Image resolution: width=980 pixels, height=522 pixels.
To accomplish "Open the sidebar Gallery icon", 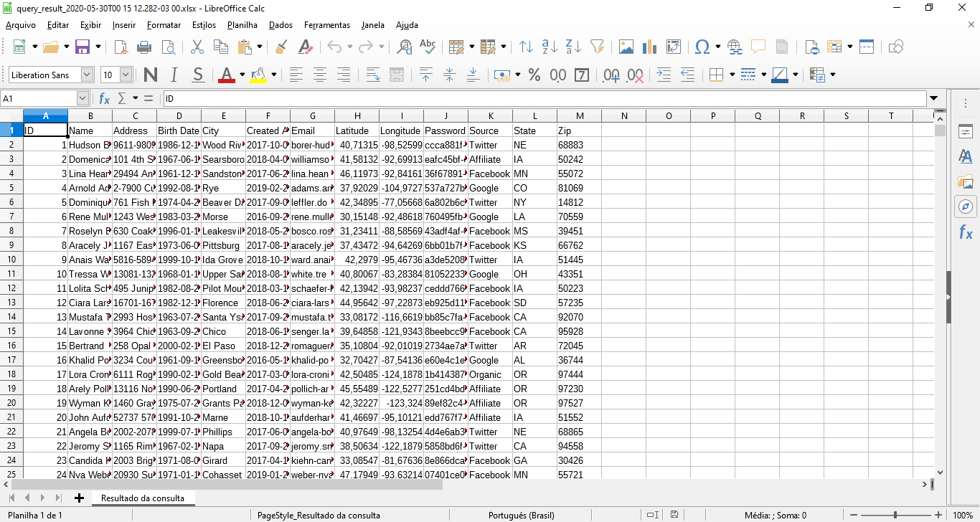I will click(x=966, y=182).
